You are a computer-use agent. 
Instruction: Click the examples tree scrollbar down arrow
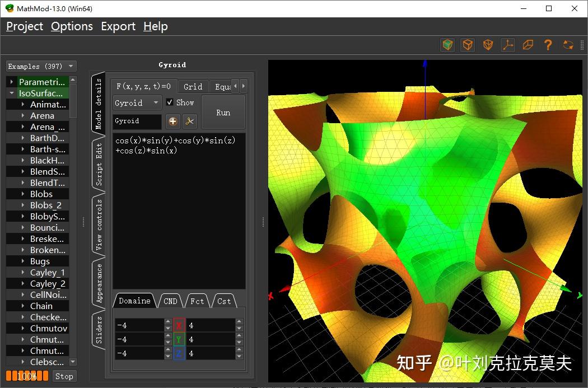(x=73, y=362)
